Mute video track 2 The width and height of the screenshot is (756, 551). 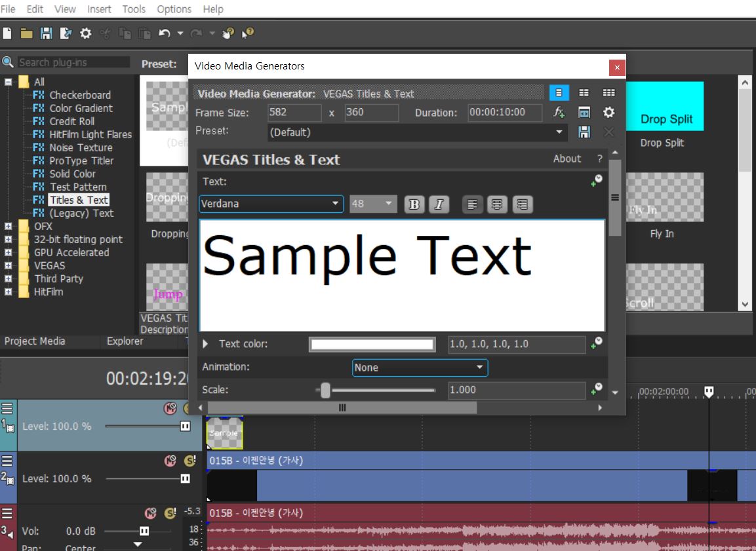tap(170, 461)
